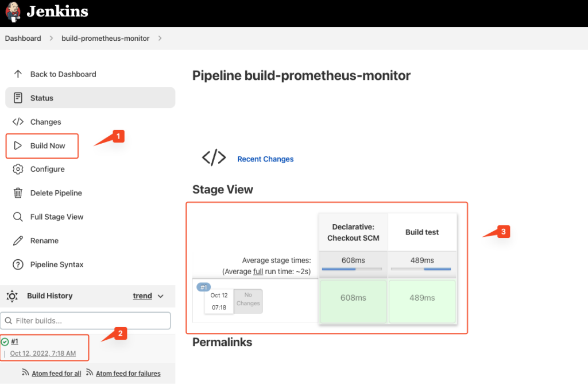588x388 pixels.
Task: Click the Full Stage View magnifier icon
Action: 18,217
